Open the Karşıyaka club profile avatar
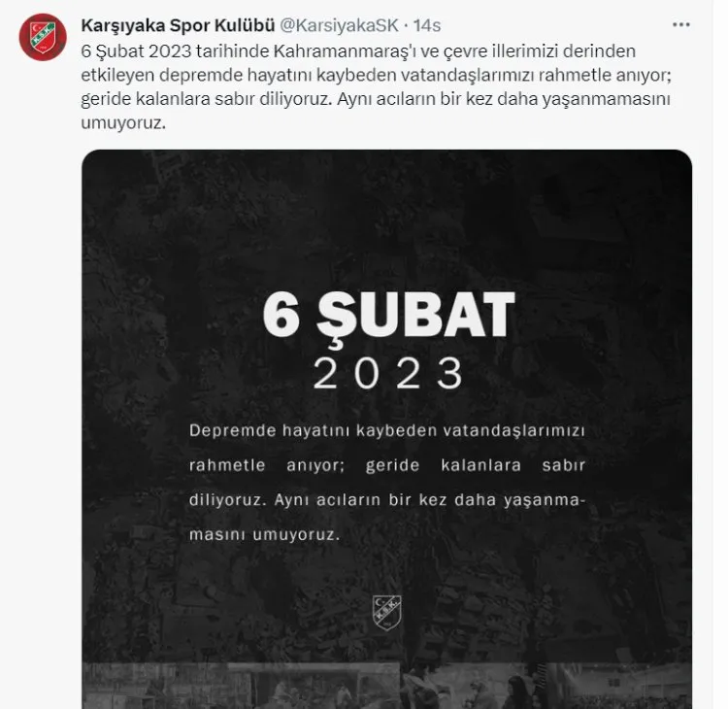728x709 pixels. click(x=43, y=37)
